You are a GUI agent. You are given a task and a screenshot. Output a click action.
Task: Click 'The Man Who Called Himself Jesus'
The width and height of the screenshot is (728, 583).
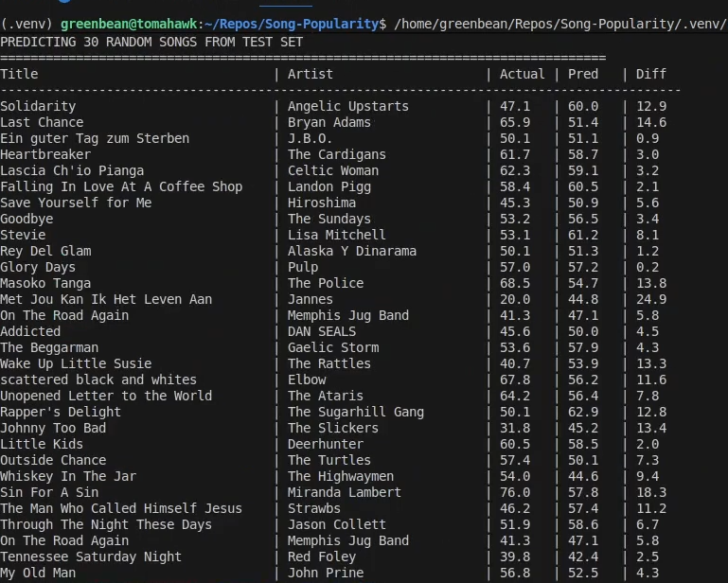121,508
